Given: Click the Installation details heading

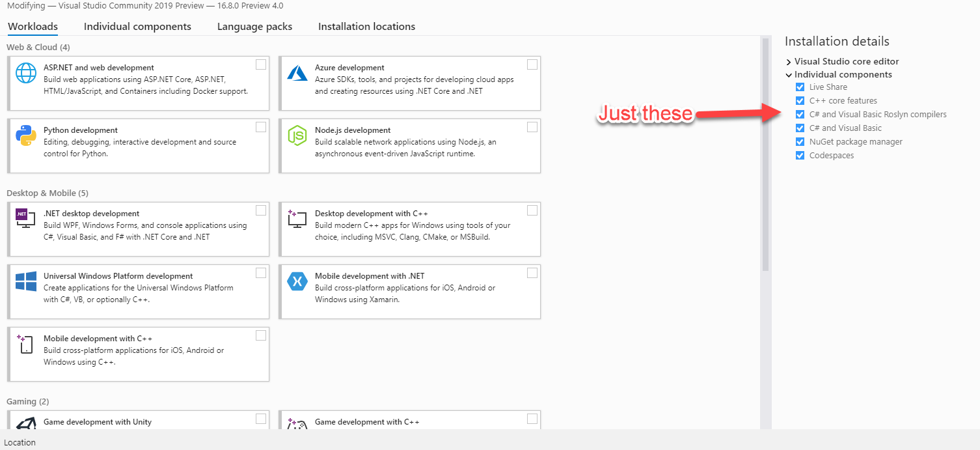Looking at the screenshot, I should pyautogui.click(x=837, y=42).
